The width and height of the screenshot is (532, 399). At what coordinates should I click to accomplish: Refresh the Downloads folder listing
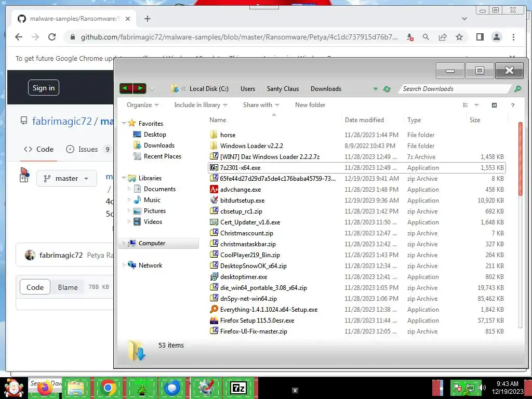pyautogui.click(x=387, y=89)
